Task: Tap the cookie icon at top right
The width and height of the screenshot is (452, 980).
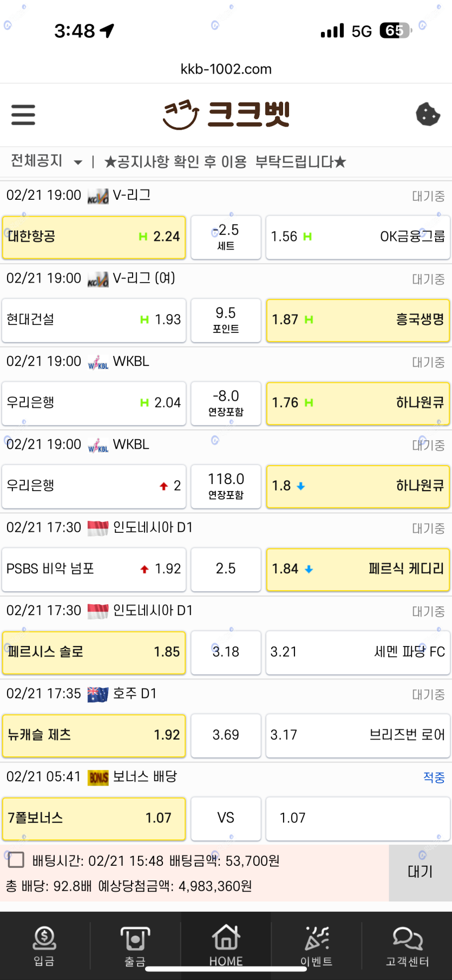Action: (428, 114)
